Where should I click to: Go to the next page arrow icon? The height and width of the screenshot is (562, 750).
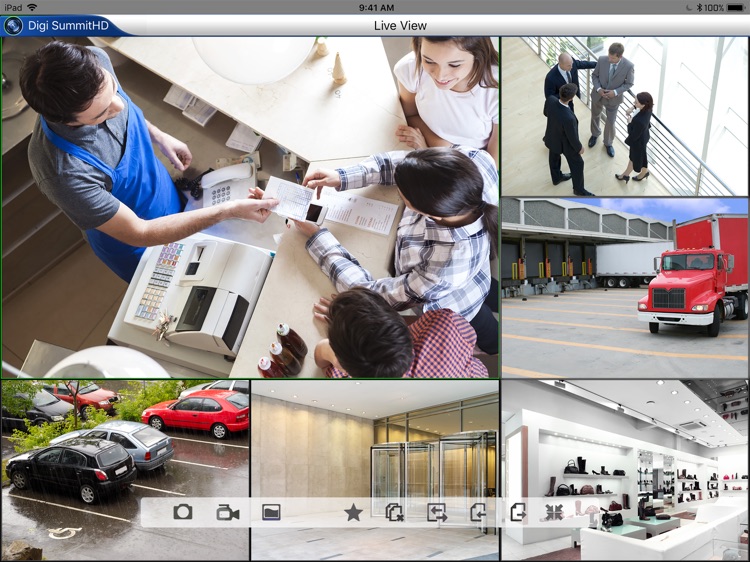(x=518, y=512)
